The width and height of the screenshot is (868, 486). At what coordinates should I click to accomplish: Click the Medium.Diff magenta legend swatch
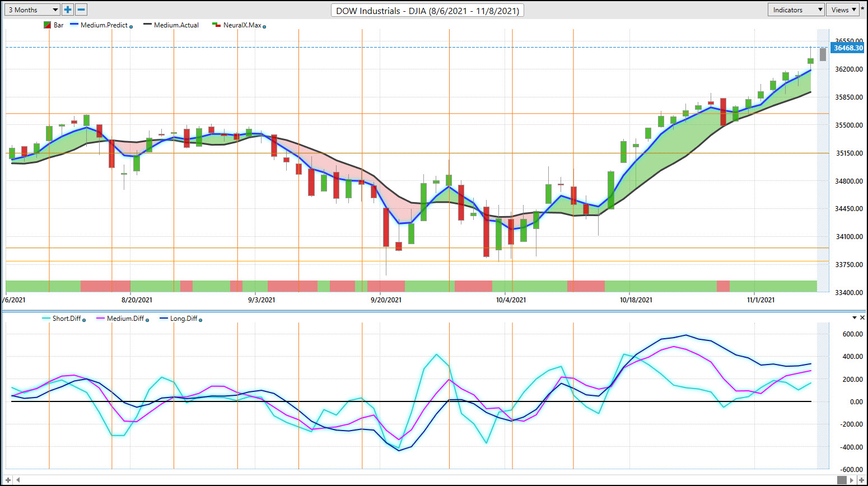[x=101, y=318]
